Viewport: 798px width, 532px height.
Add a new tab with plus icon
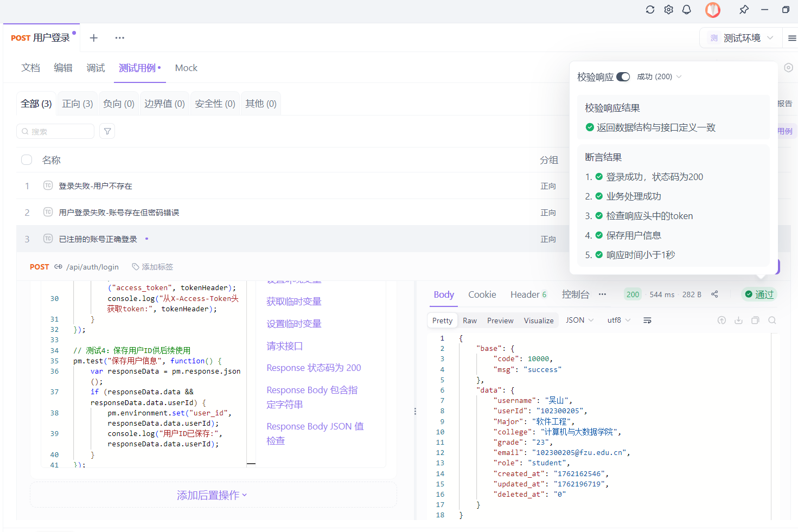point(94,37)
